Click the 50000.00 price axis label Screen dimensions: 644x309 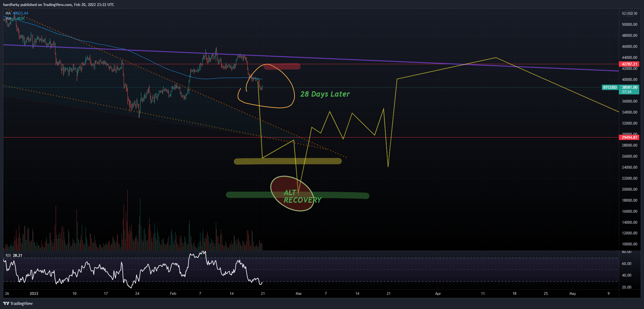pos(630,25)
